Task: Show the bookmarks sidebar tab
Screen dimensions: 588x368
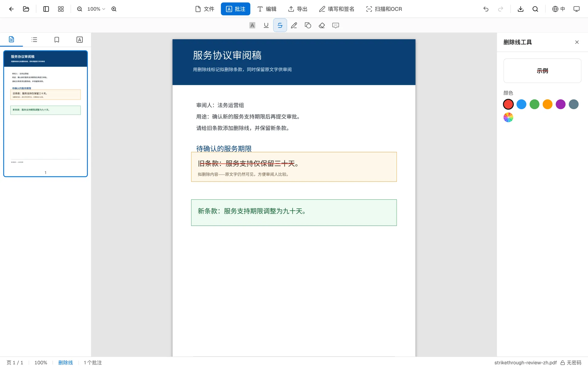Action: [x=57, y=40]
